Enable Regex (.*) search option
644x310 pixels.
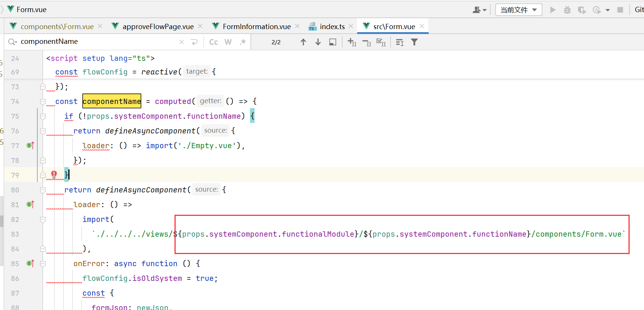point(242,42)
